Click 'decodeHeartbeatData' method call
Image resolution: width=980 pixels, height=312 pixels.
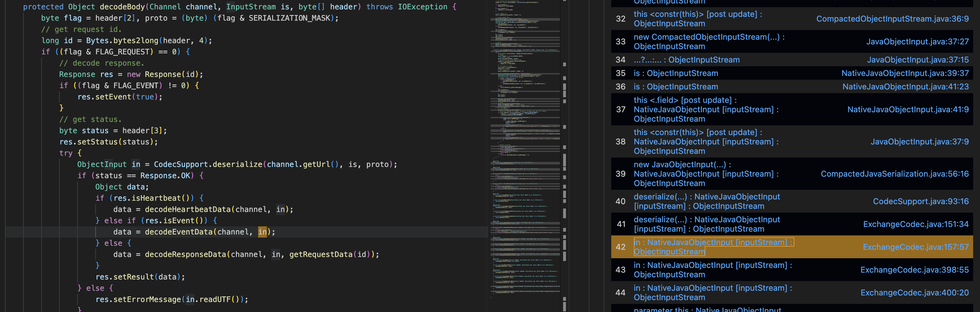coord(187,209)
